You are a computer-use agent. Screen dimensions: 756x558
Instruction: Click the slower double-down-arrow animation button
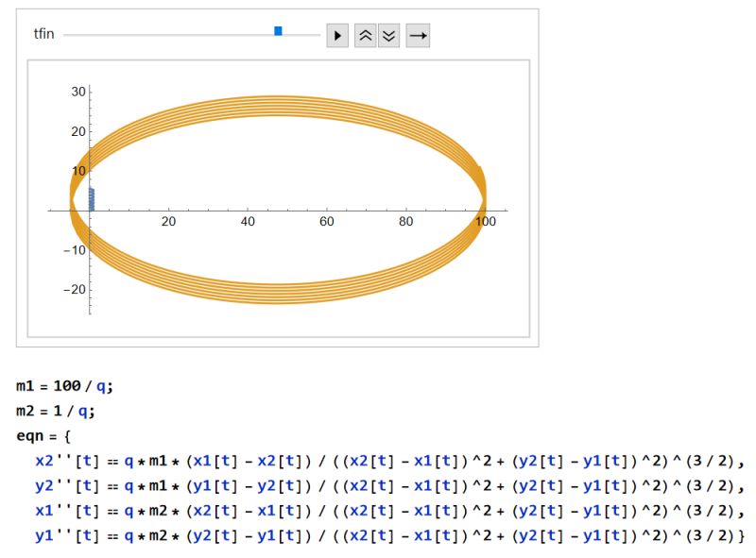[x=388, y=36]
